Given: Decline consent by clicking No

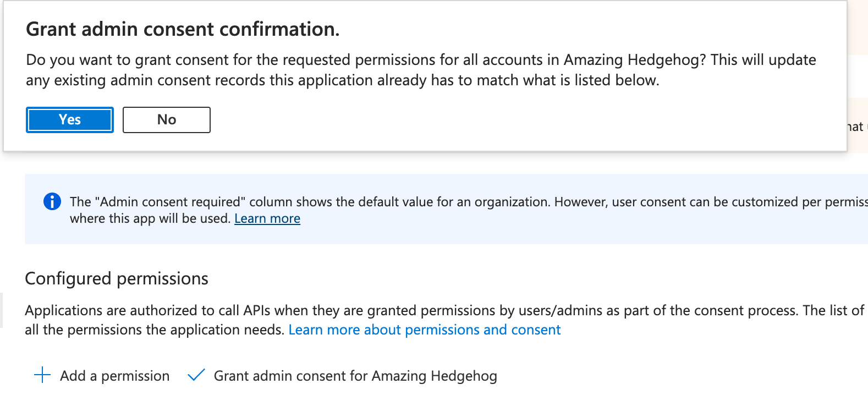Looking at the screenshot, I should [166, 120].
